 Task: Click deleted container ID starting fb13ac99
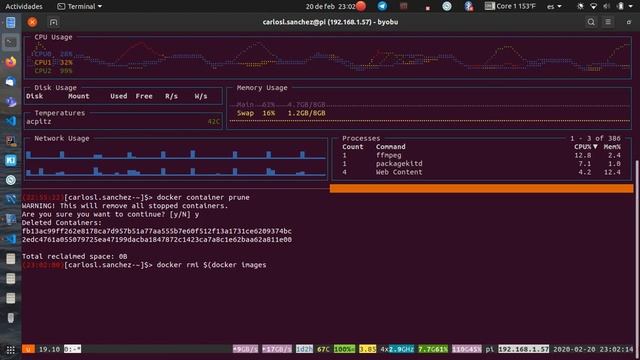pos(157,231)
